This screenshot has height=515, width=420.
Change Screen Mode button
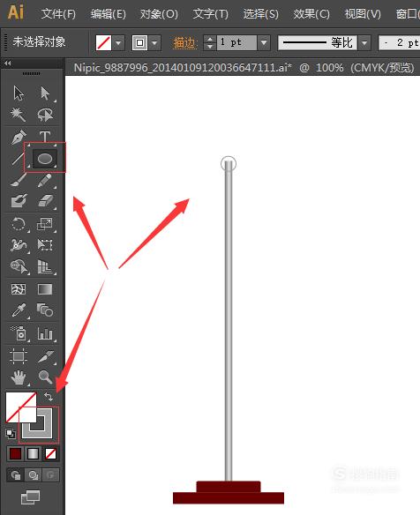point(30,497)
